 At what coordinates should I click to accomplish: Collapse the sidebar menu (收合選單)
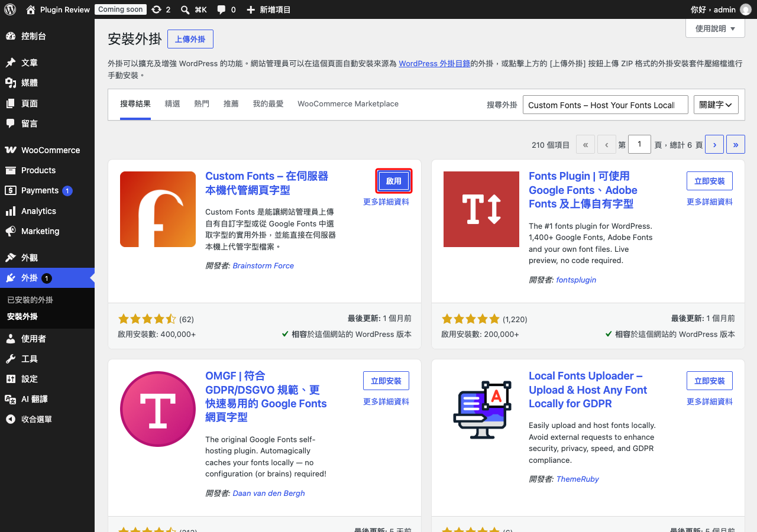click(47, 419)
